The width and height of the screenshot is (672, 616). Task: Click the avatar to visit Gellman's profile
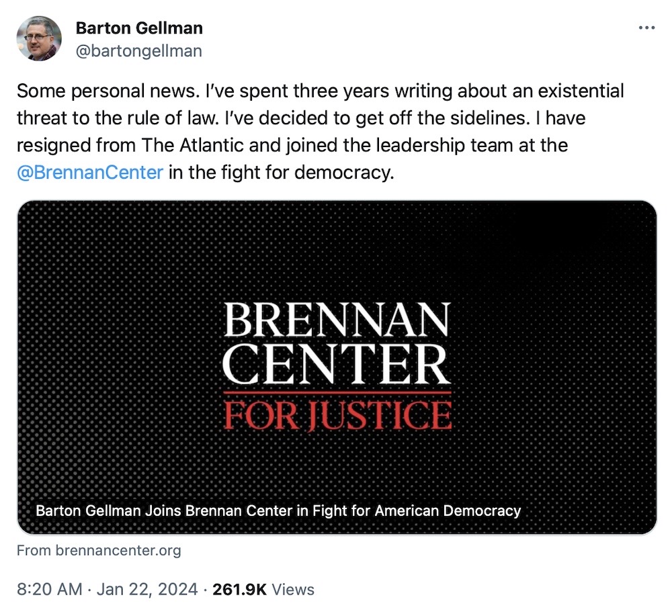40,38
